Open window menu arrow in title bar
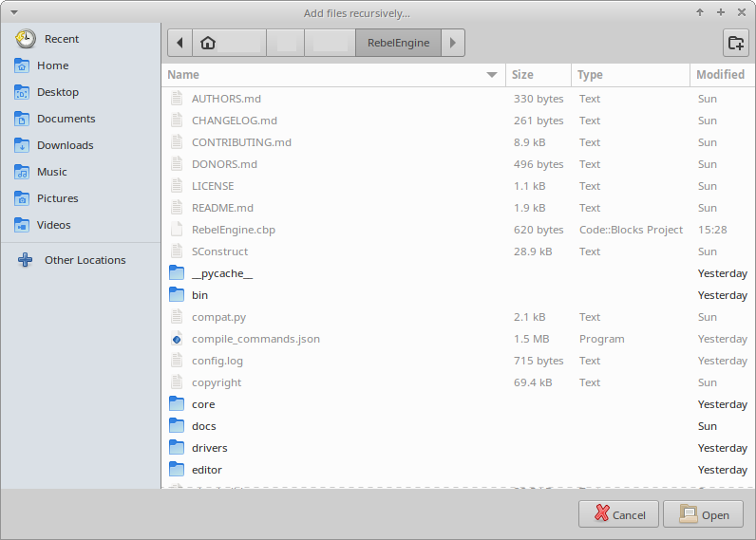This screenshot has height=540, width=756. coord(14,12)
